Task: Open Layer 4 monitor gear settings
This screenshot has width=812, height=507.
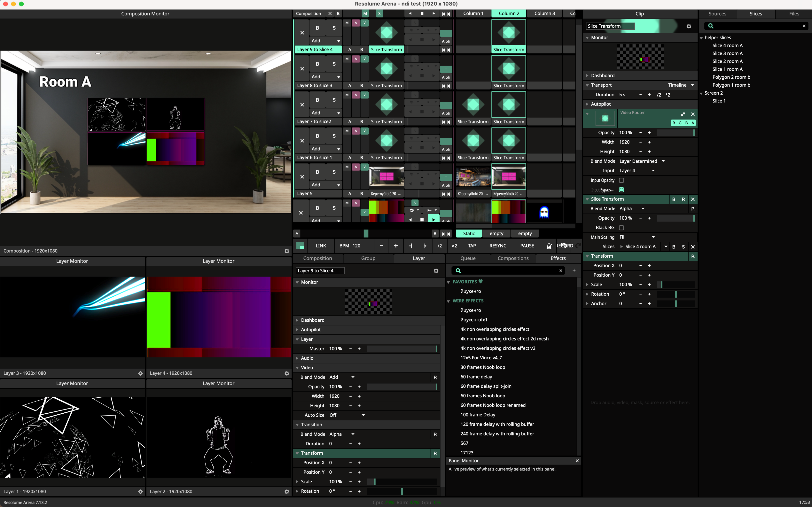Action: point(287,373)
